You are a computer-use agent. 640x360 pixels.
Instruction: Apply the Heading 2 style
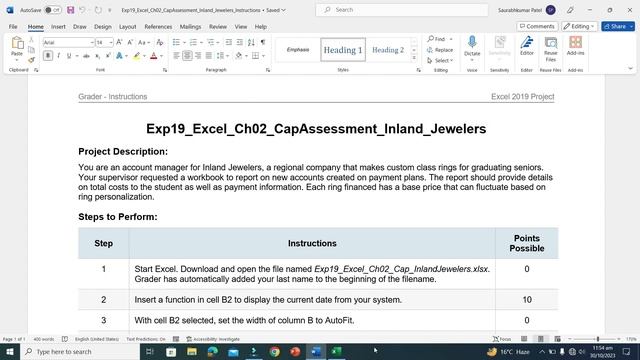(388, 50)
